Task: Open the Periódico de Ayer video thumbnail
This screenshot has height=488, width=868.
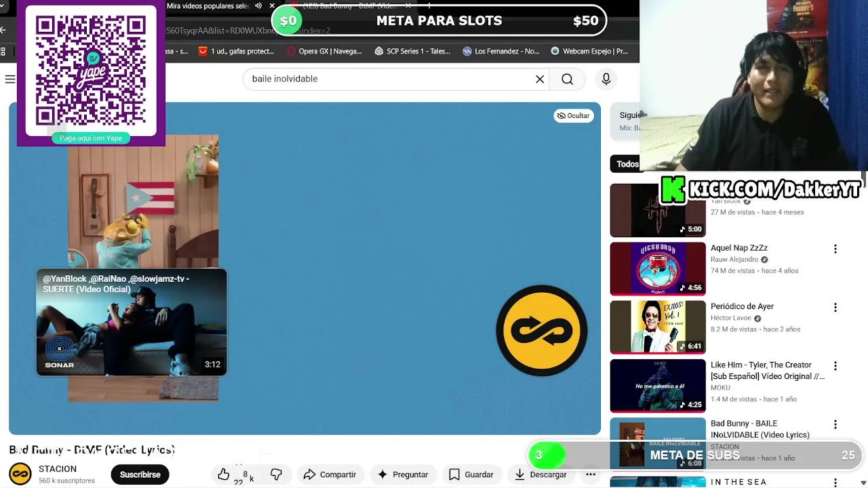Action: [x=658, y=327]
